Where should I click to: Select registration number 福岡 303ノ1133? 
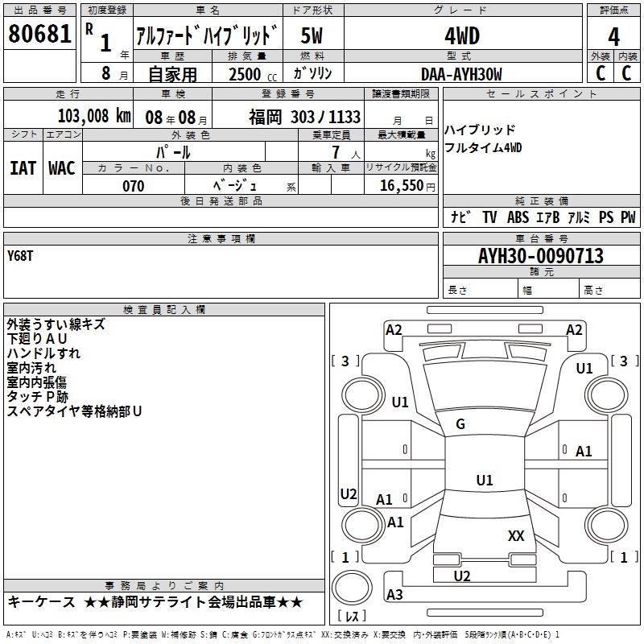tap(305, 118)
